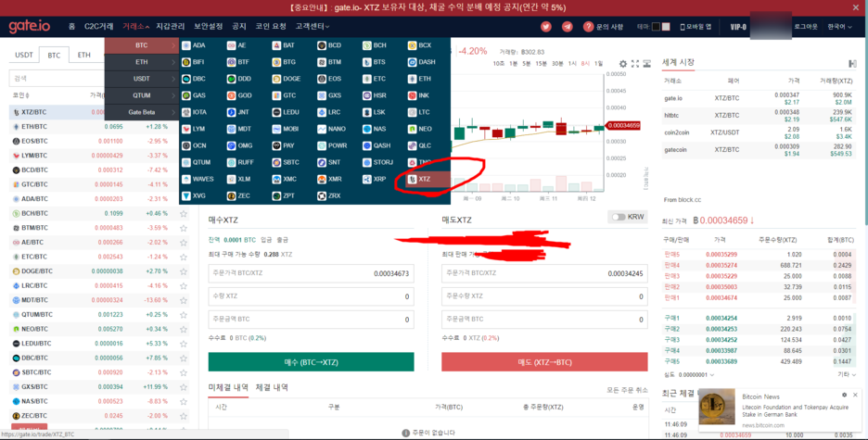
Task: Choose the light theme swatch
Action: point(666,27)
